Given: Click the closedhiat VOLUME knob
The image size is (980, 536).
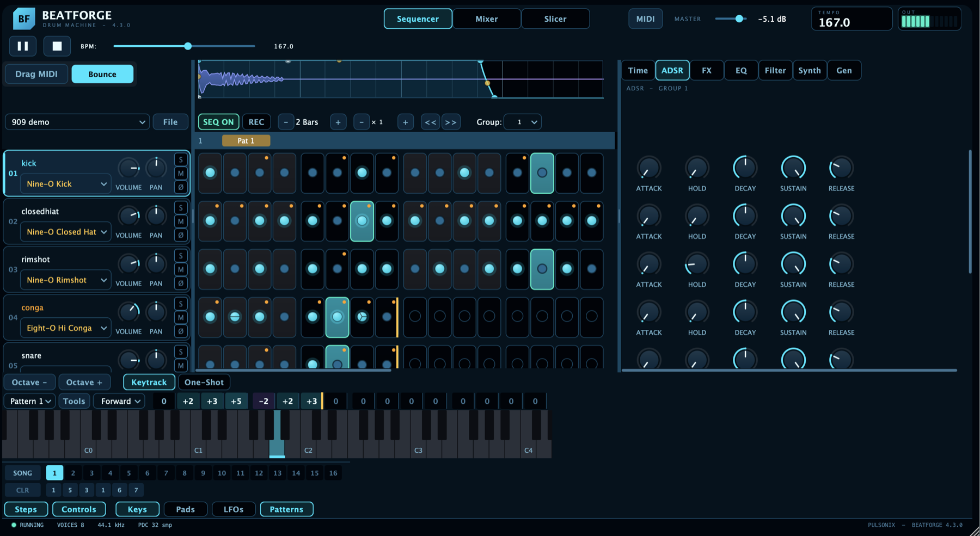Looking at the screenshot, I should coord(129,216).
